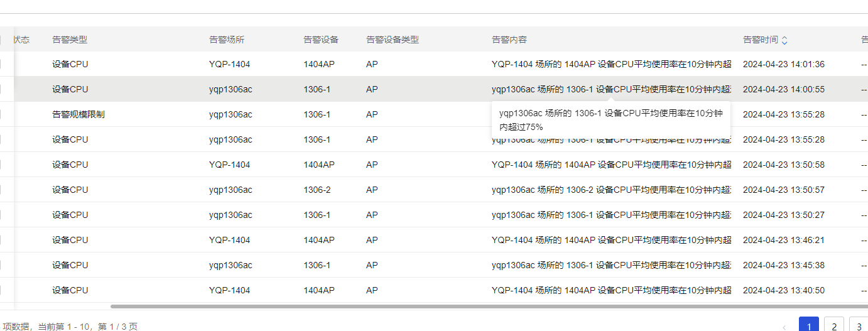Click the 1306-2 device cell
This screenshot has width=868, height=331.
click(317, 190)
